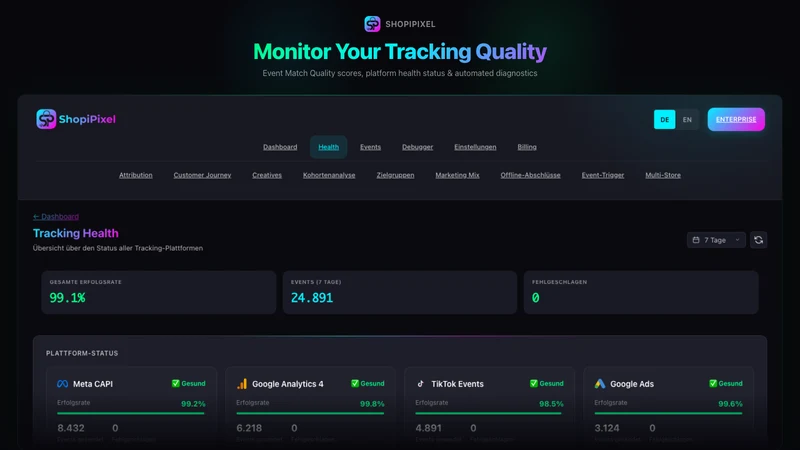Click the TikTok Events logo icon
This screenshot has width=800, height=450.
420,384
